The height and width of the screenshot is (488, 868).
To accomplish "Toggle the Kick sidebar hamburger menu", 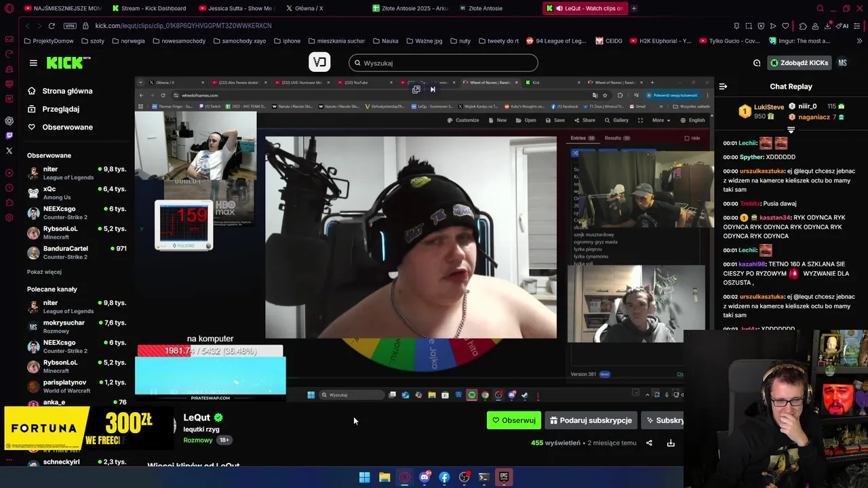I will (x=33, y=63).
